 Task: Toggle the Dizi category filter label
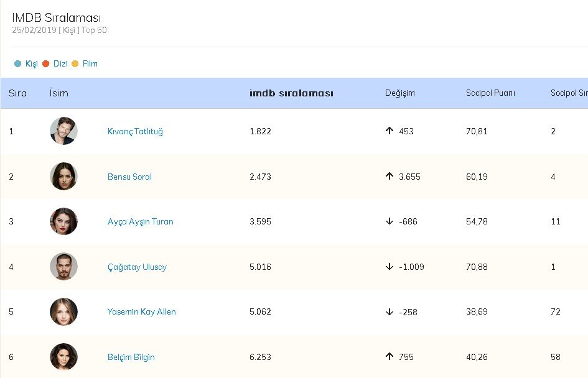[x=60, y=63]
